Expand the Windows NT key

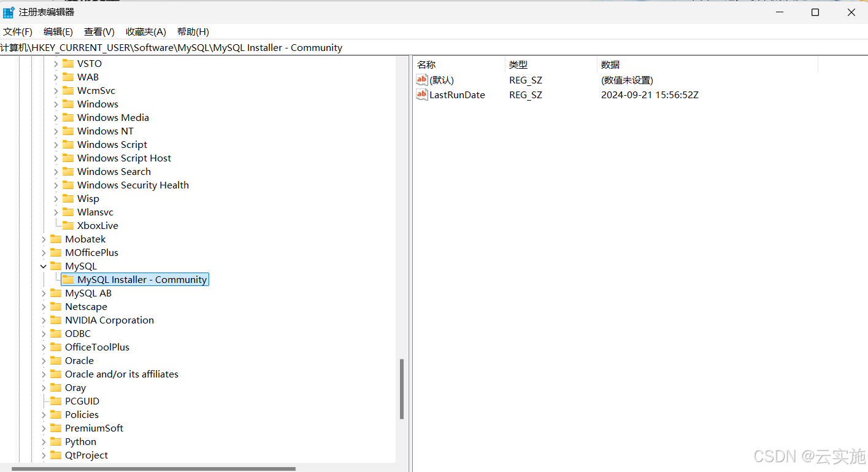pyautogui.click(x=56, y=131)
